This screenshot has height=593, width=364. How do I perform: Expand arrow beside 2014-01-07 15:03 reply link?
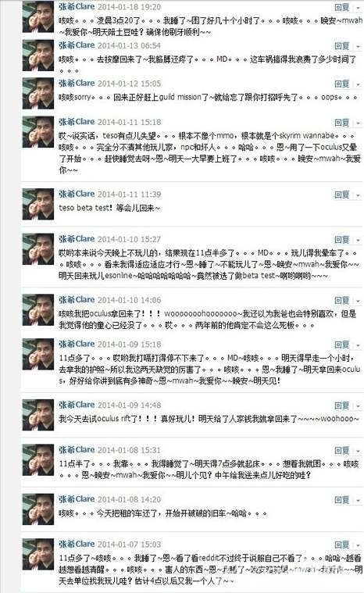tap(358, 545)
